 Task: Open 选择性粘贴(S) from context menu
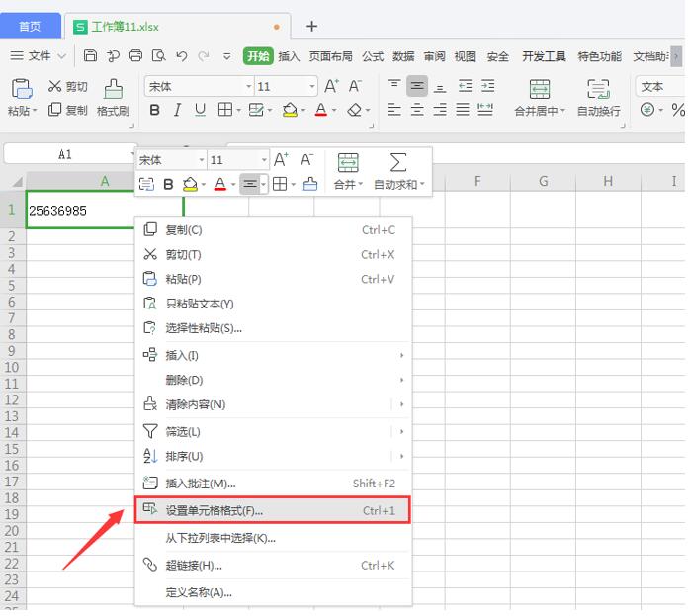tap(273, 328)
